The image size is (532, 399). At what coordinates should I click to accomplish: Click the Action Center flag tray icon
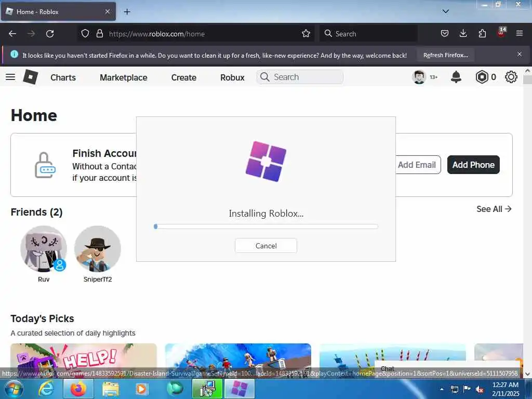click(467, 389)
